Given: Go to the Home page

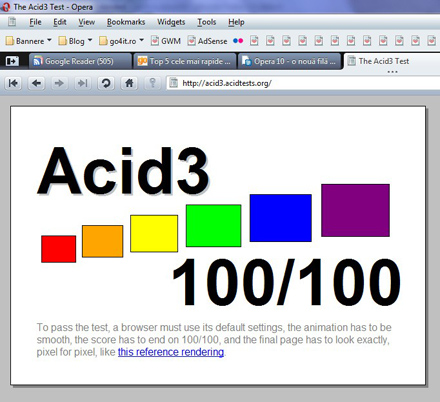Looking at the screenshot, I should (x=129, y=83).
